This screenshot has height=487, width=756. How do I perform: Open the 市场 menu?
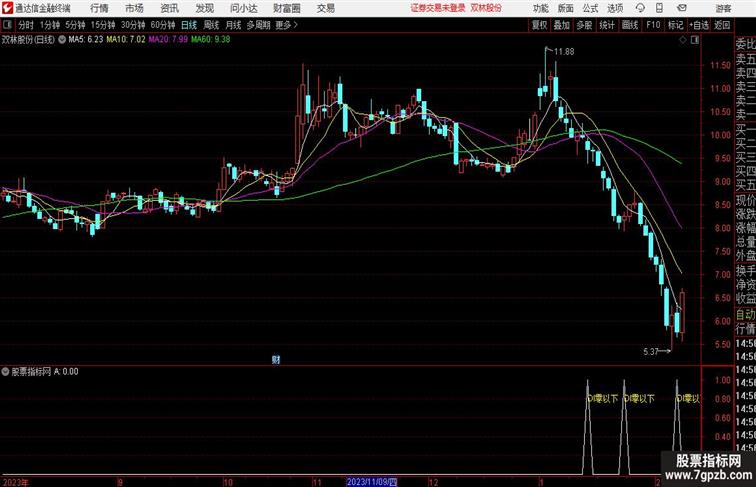(134, 8)
